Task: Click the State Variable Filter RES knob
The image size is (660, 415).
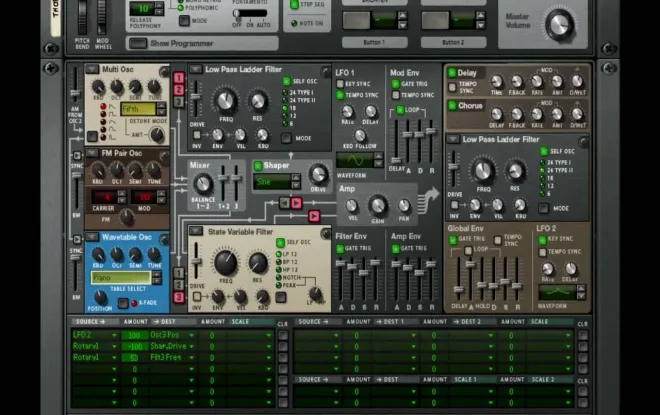Action: (260, 263)
